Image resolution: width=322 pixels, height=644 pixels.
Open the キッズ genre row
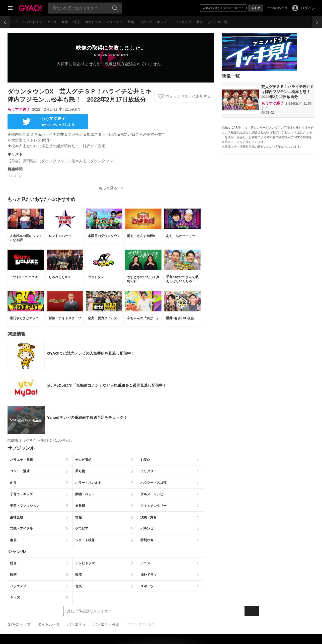click(x=40, y=598)
